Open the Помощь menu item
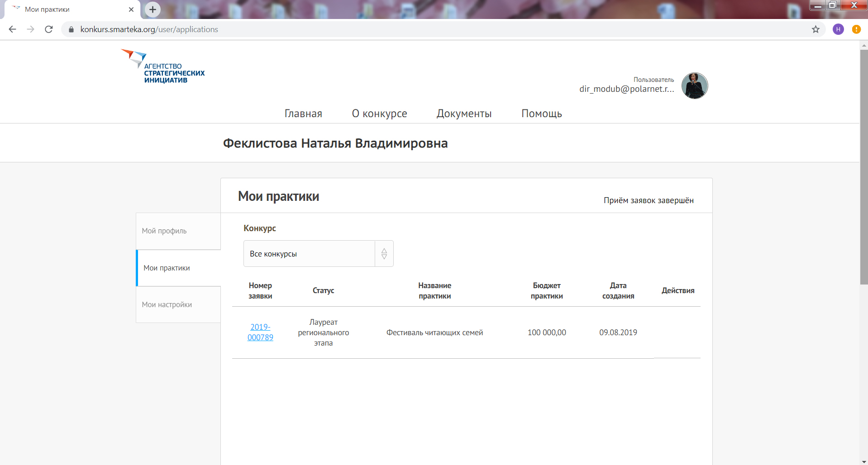This screenshot has height=465, width=868. tap(541, 114)
